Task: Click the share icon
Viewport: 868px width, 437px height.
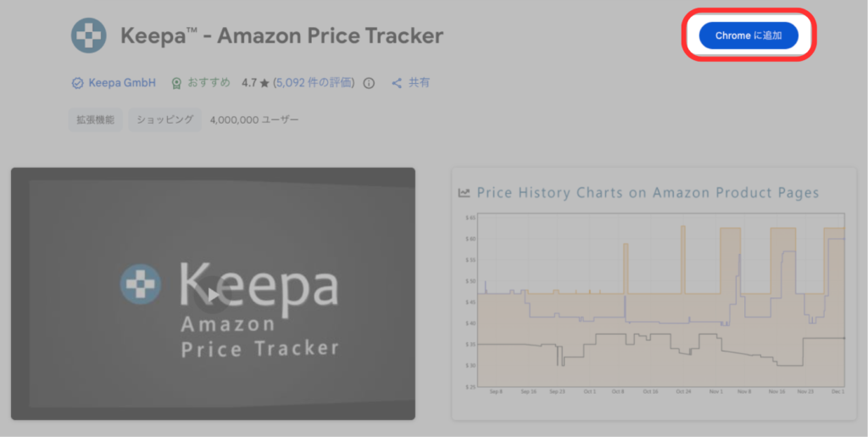Action: click(x=396, y=83)
